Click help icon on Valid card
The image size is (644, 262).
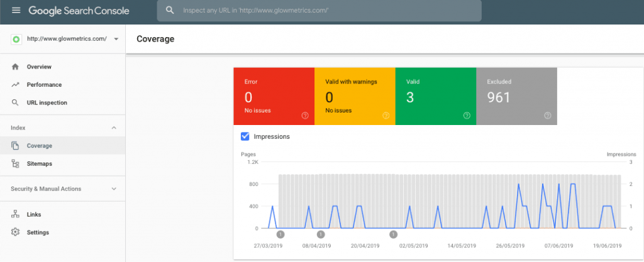tap(467, 116)
